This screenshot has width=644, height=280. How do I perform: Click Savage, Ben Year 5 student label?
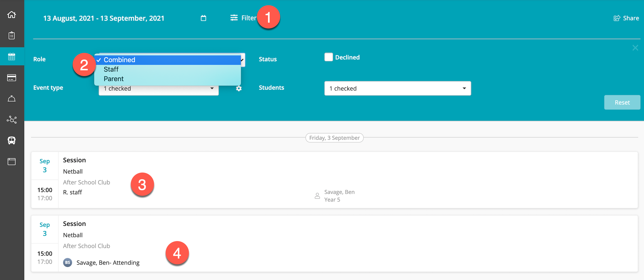pyautogui.click(x=339, y=196)
